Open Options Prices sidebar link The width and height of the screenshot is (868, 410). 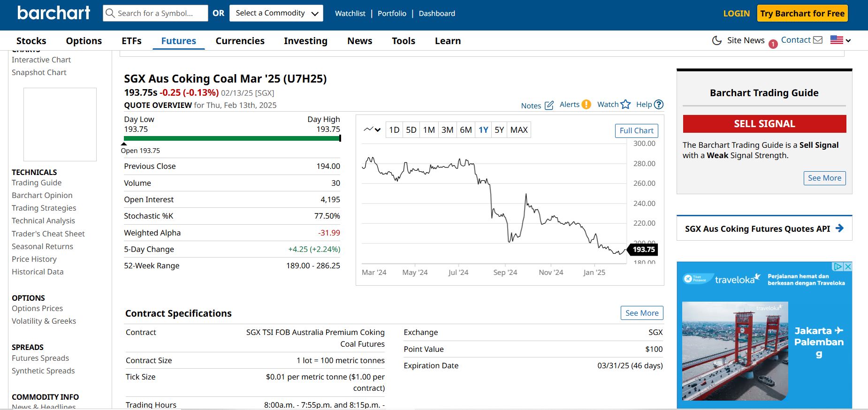[x=37, y=308]
